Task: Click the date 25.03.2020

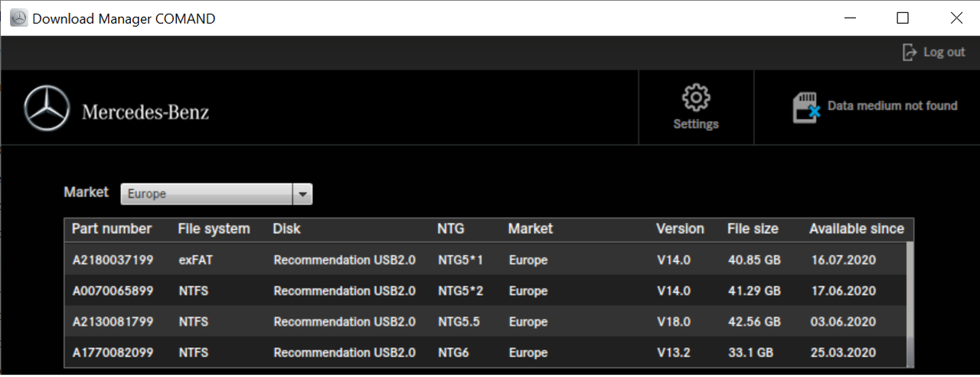Action: pyautogui.click(x=843, y=352)
